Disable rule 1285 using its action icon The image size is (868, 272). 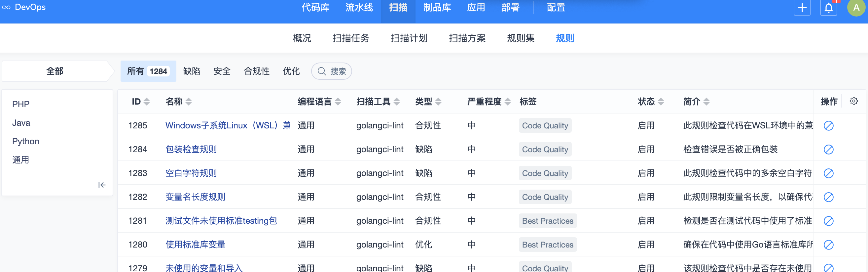[828, 125]
